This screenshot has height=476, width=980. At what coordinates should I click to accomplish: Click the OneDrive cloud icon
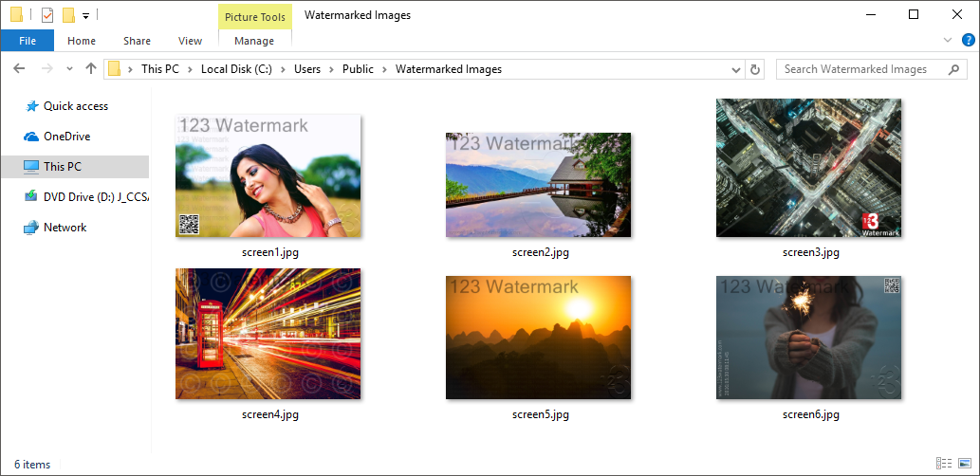click(31, 137)
